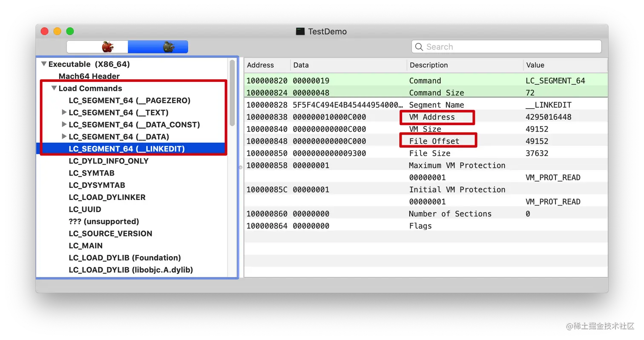Click the File Offset description cell
The image size is (644, 340).
(434, 141)
